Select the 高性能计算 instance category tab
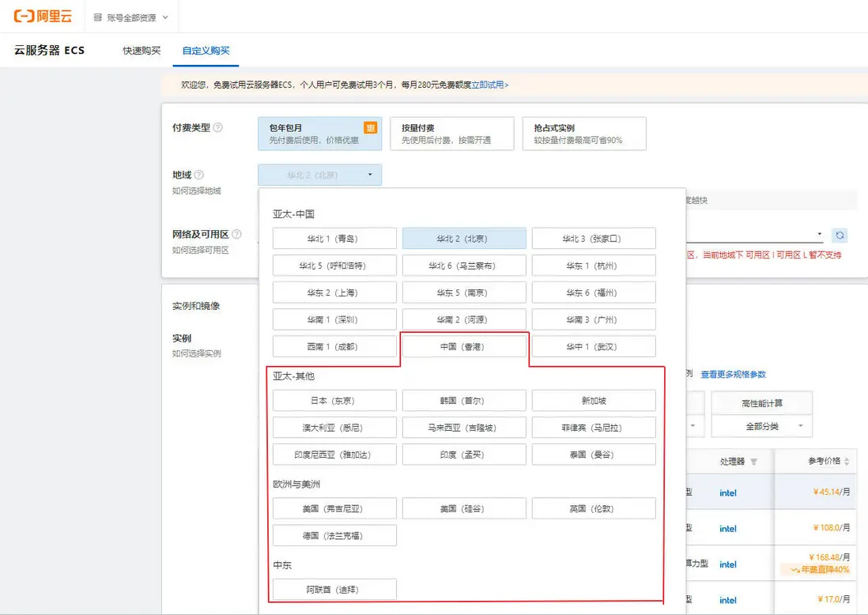Viewport: 868px width, 615px height. pyautogui.click(x=762, y=403)
